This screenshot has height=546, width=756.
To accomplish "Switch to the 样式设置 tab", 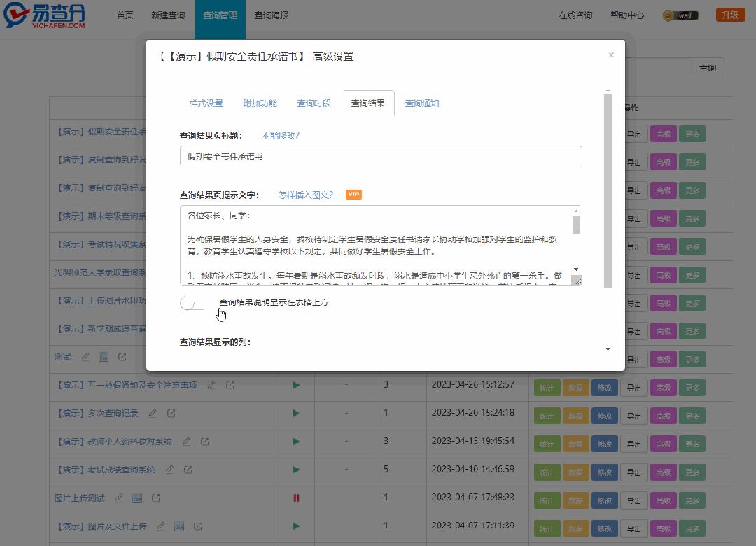I will click(205, 103).
